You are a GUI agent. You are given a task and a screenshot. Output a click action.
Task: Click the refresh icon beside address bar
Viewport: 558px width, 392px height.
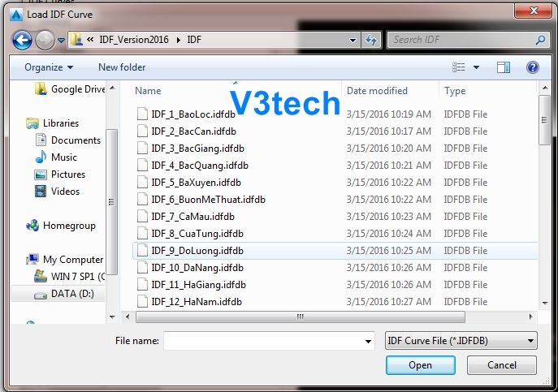coord(371,40)
